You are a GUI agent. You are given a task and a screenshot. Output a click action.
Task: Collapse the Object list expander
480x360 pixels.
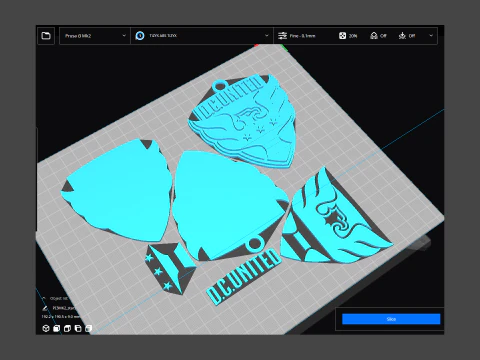point(44,298)
